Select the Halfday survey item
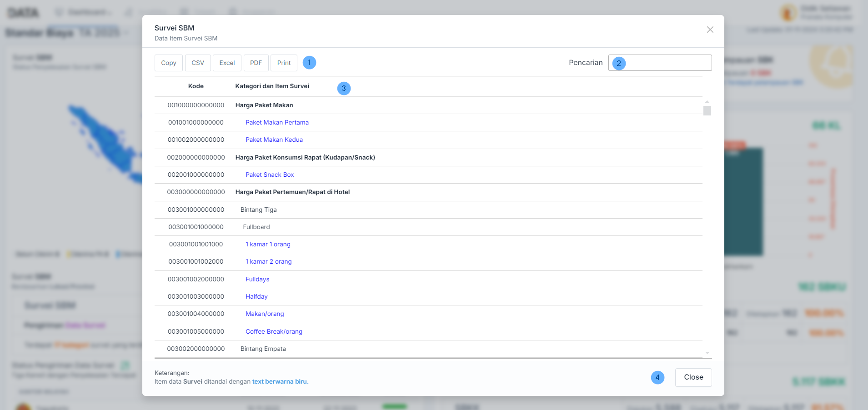This screenshot has height=410, width=868. [256, 296]
